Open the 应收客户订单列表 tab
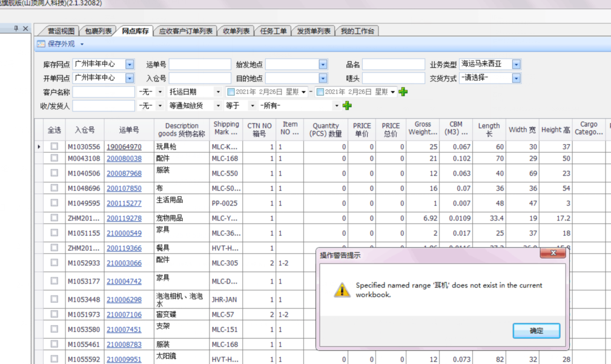This screenshot has width=611, height=364. pyautogui.click(x=185, y=31)
